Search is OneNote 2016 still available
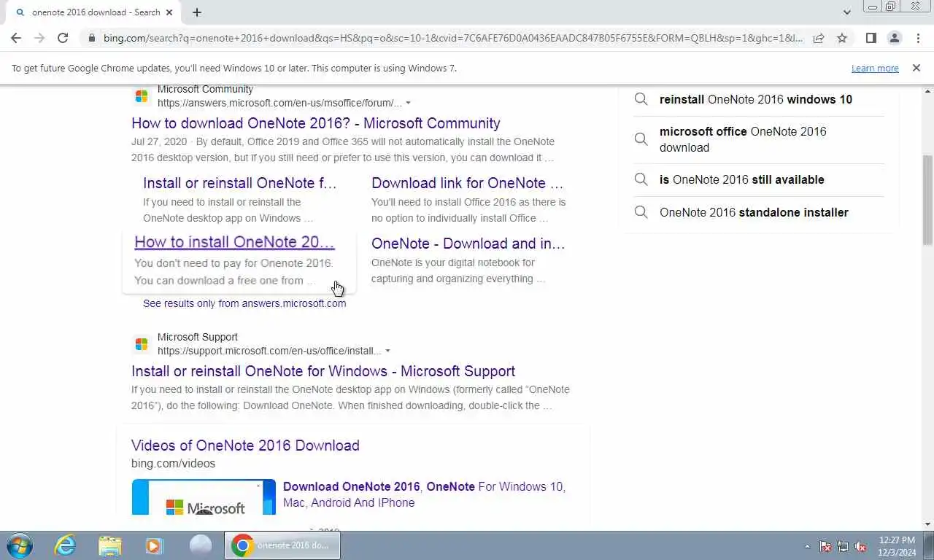 742,179
